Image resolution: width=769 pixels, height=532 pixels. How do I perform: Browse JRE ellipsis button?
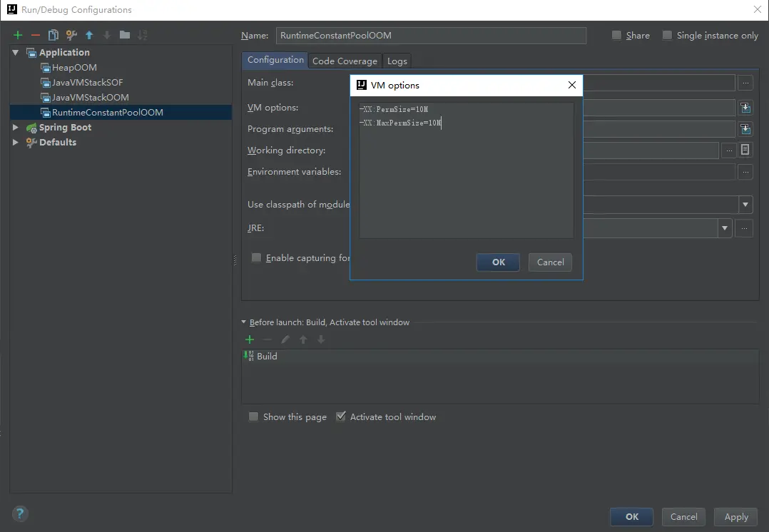point(744,228)
